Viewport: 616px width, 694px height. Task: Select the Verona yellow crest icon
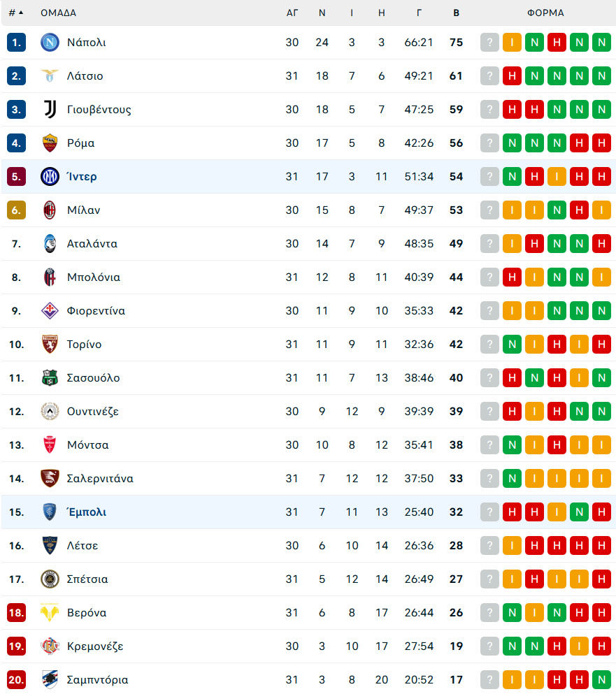(x=50, y=613)
